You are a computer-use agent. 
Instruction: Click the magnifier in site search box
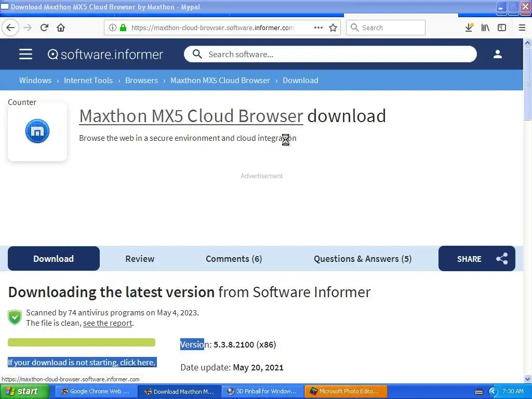[197, 54]
